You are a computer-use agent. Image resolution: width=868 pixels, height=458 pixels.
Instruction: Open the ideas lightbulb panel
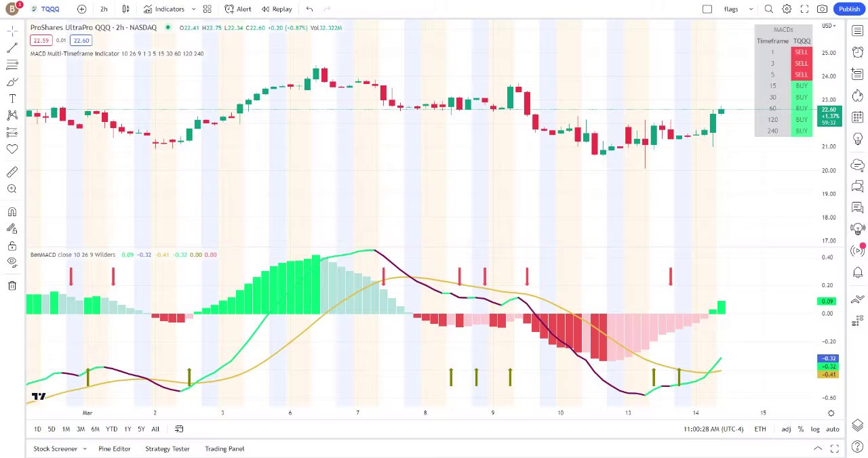[x=857, y=140]
